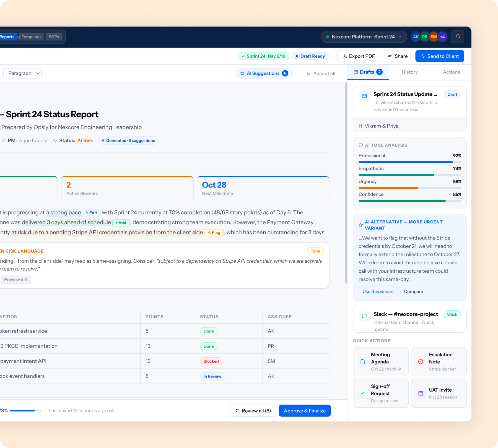Viewport: 498px width, 448px height.
Task: Show the +4 additional members
Action: pyautogui.click(x=442, y=37)
